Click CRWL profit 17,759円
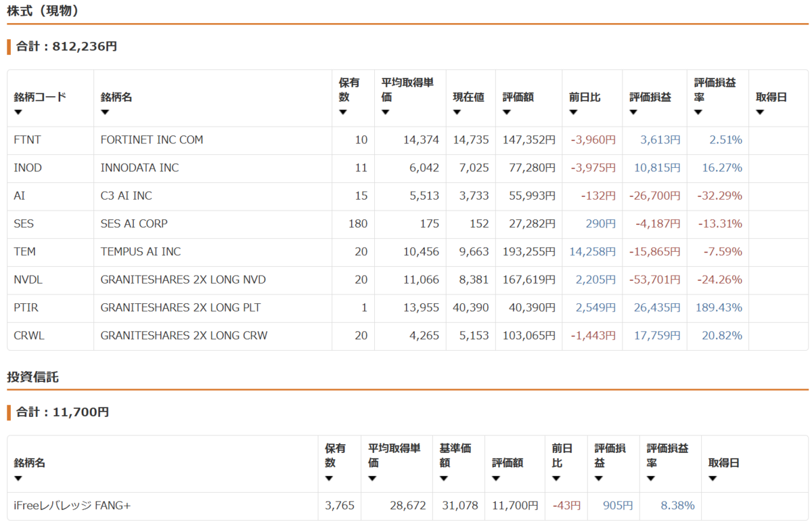This screenshot has width=812, height=526. 657,335
